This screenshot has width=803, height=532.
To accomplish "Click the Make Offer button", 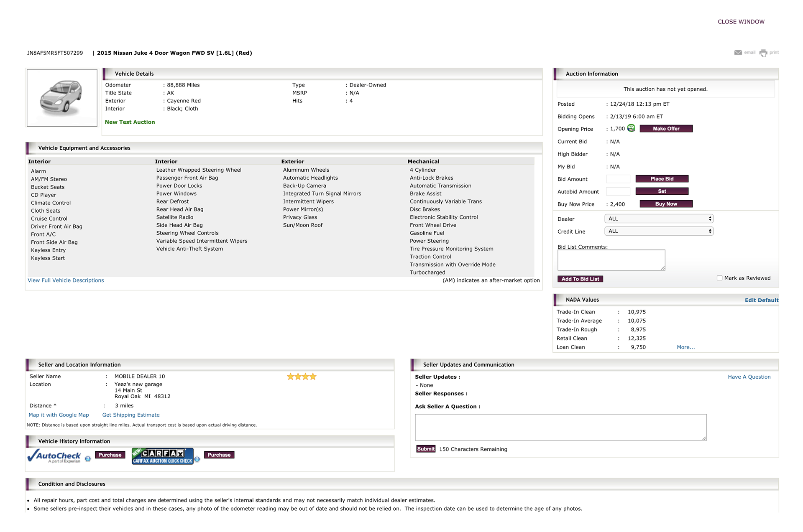I will click(x=666, y=129).
